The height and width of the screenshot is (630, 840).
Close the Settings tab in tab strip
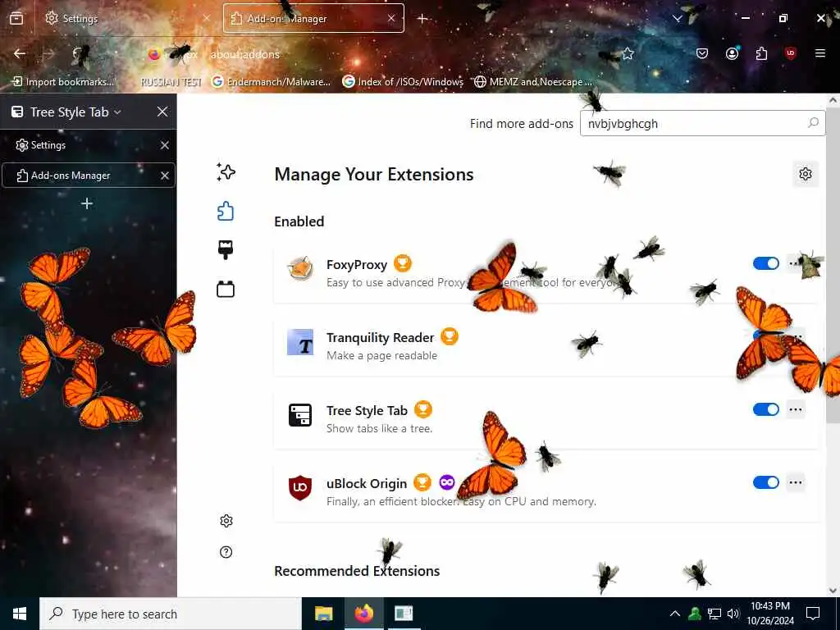tap(206, 18)
